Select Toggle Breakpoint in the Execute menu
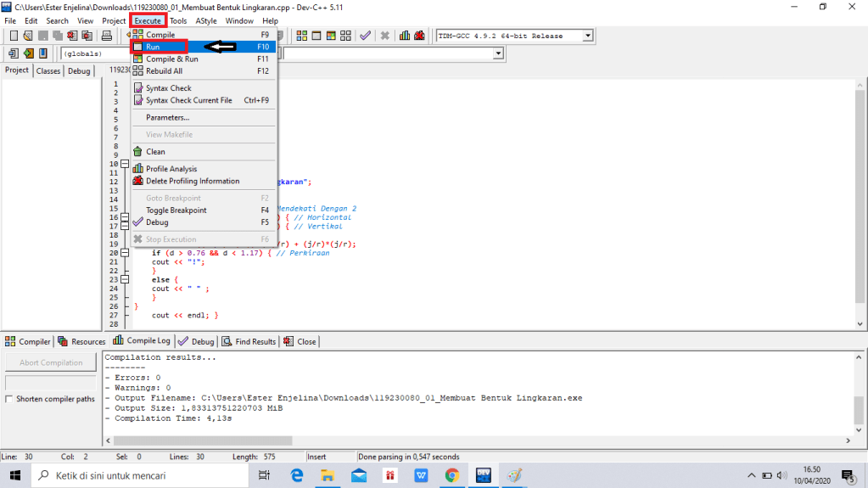 (x=176, y=210)
